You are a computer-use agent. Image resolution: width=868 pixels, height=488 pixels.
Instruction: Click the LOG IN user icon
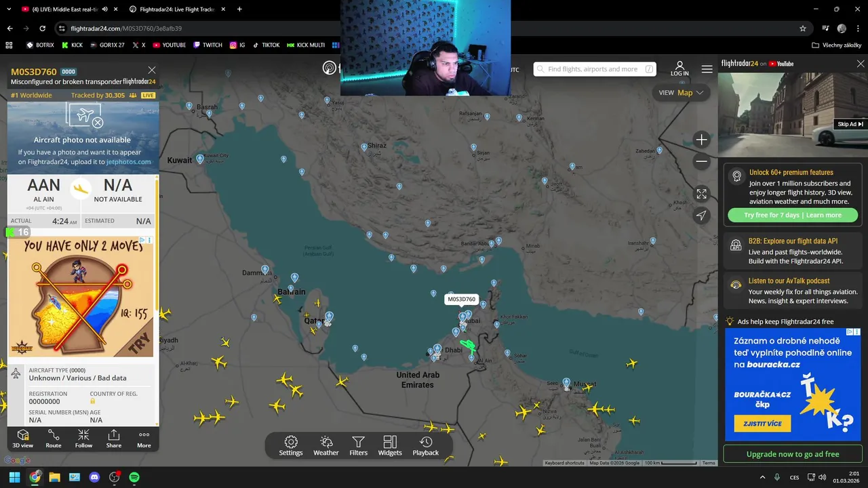coord(679,68)
